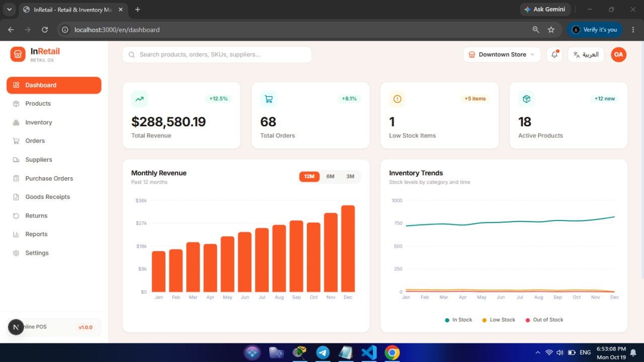Focus the search products, orders, SKUs field

pos(217,54)
